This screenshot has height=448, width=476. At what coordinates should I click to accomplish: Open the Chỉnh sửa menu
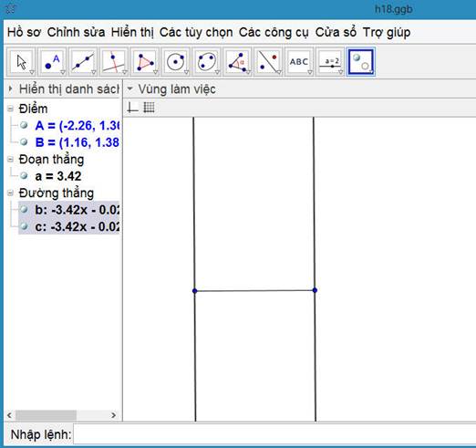pos(76,32)
